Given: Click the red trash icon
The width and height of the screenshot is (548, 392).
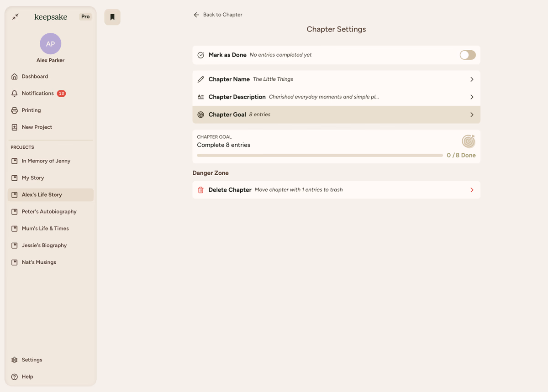Looking at the screenshot, I should tap(200, 190).
